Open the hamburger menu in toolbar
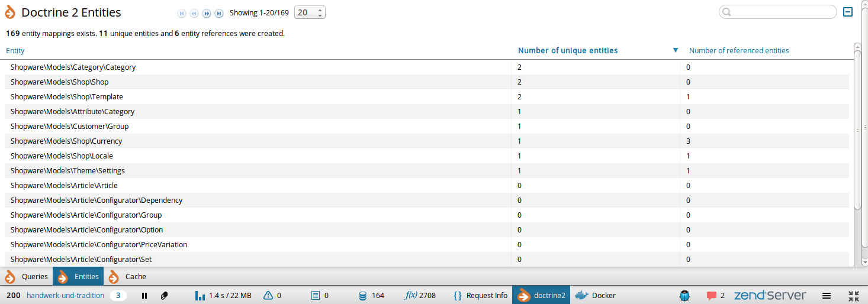The height and width of the screenshot is (304, 868). pyautogui.click(x=827, y=296)
